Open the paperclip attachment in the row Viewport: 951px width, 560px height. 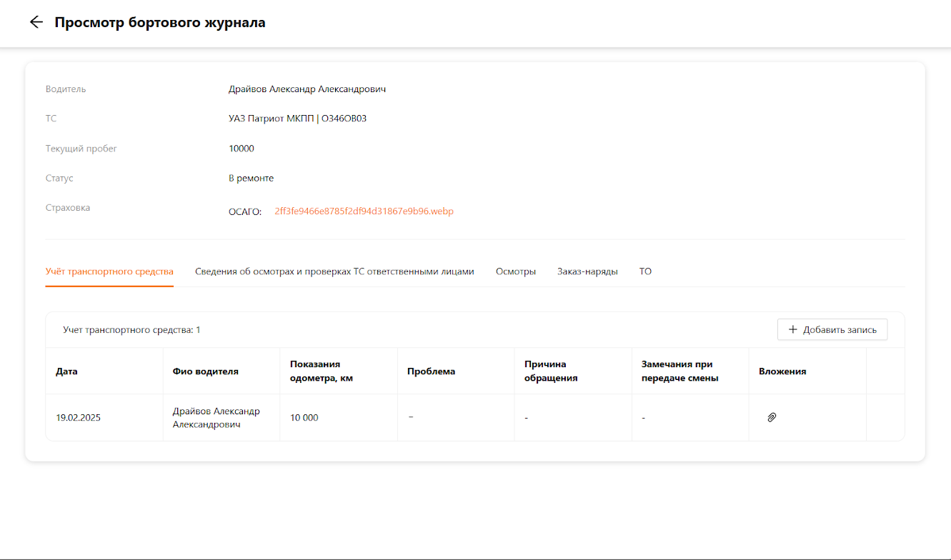pos(772,417)
